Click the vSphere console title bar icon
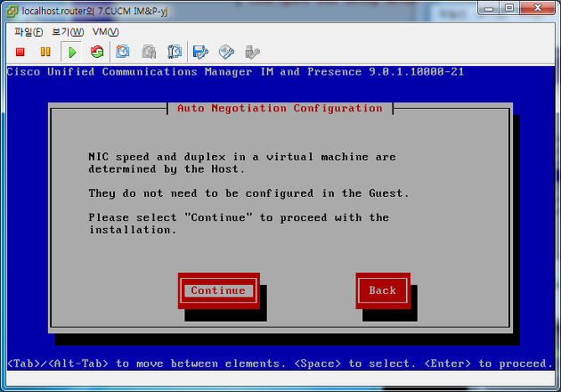 click(12, 12)
